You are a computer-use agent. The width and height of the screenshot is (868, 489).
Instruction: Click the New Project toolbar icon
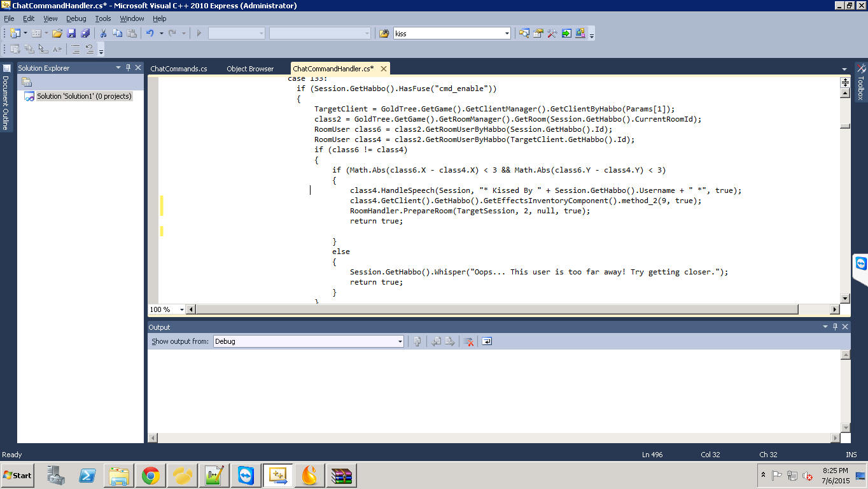point(15,33)
